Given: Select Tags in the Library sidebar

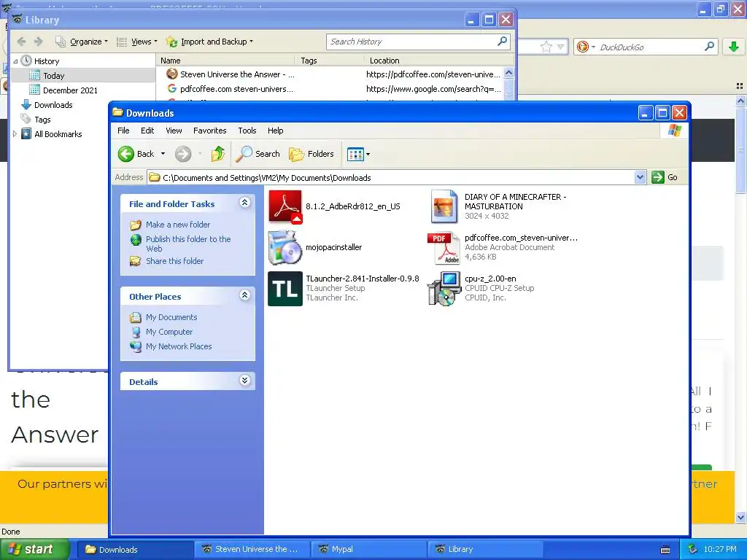Looking at the screenshot, I should point(42,120).
